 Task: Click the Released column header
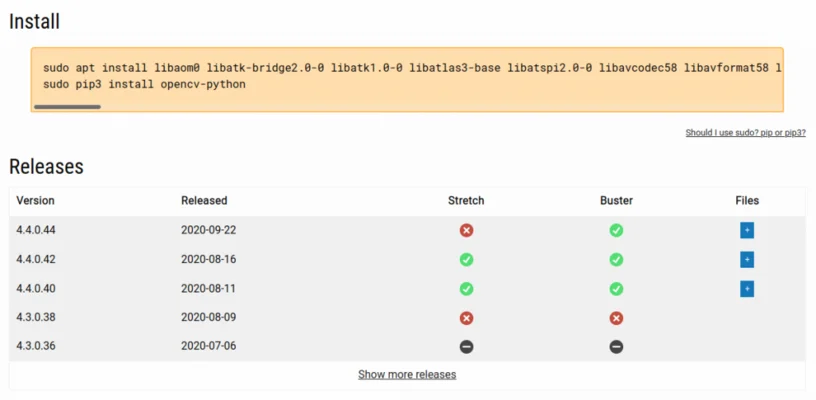tap(204, 200)
